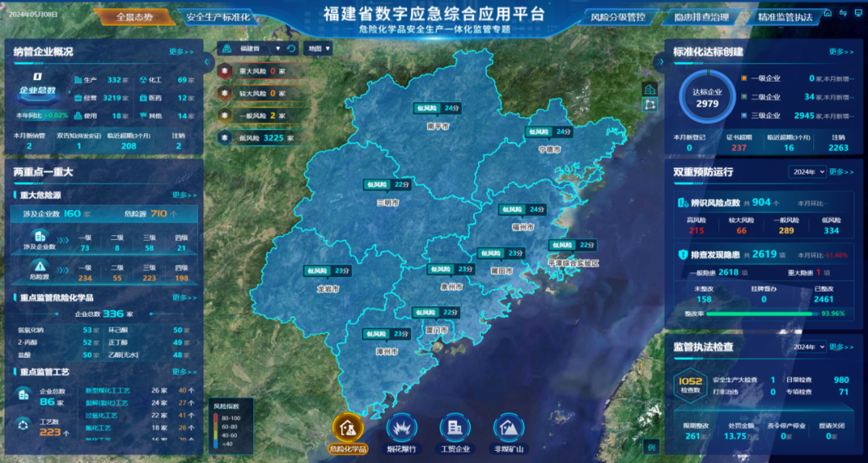Switch to the 隐患排查治理 tab
The width and height of the screenshot is (868, 463).
point(701,17)
